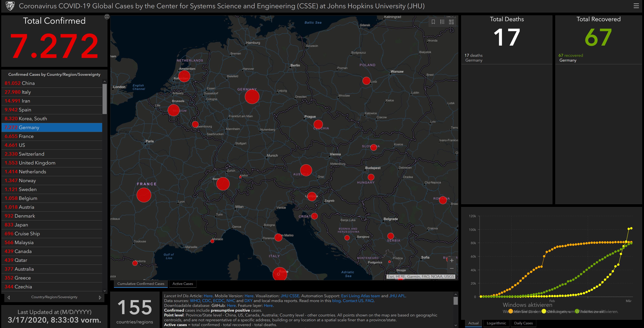Open the map bookmarks tool
This screenshot has width=644, height=328.
[433, 22]
